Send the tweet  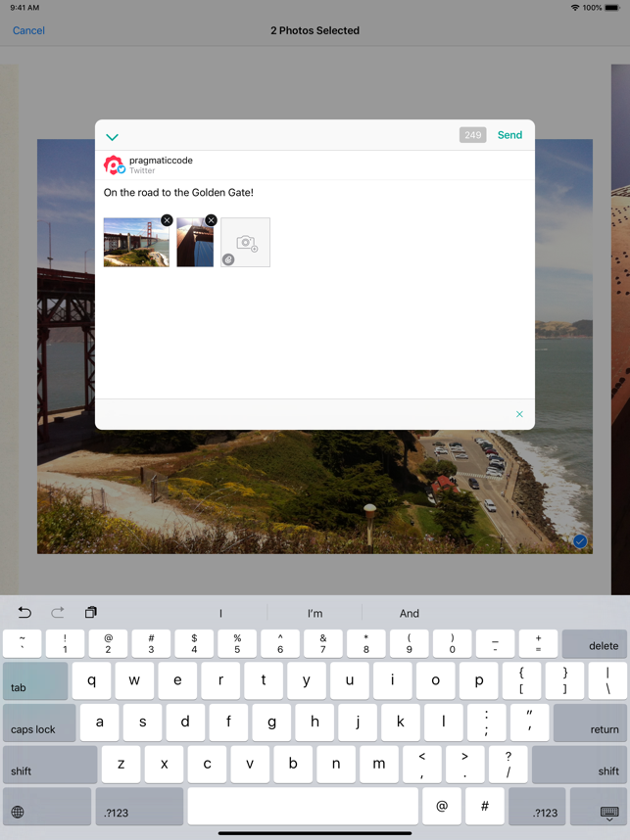tap(509, 135)
